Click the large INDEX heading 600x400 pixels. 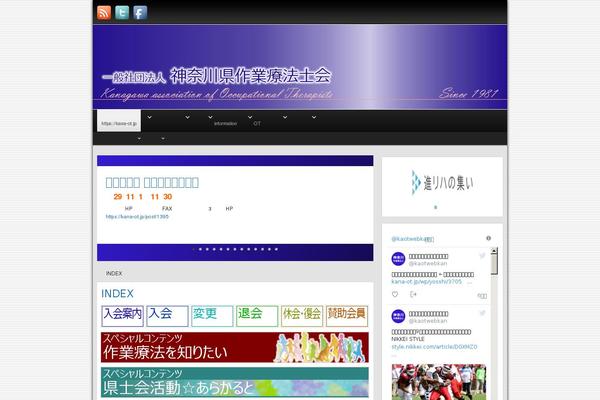(x=117, y=294)
